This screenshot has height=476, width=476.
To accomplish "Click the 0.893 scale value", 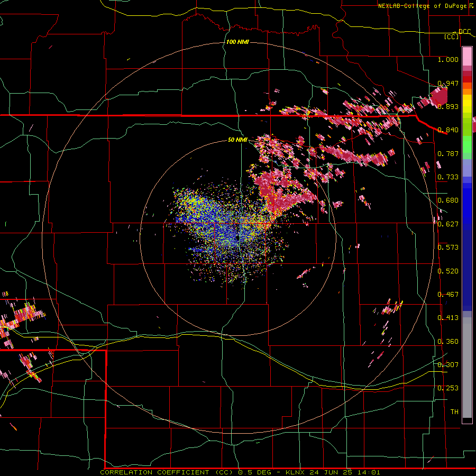I will 448,106.
